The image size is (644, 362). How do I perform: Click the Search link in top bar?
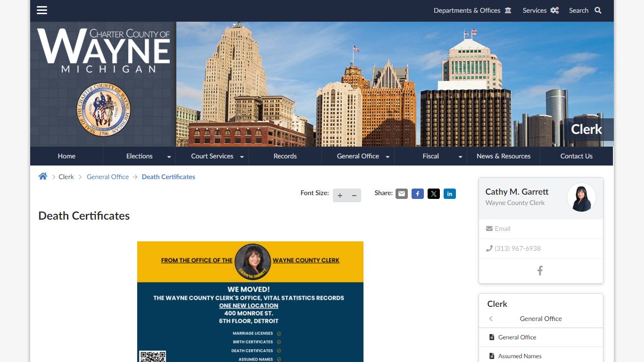pyautogui.click(x=578, y=10)
